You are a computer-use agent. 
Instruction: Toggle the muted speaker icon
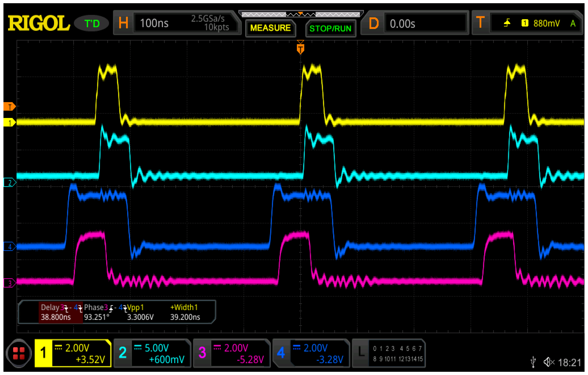[x=549, y=362]
